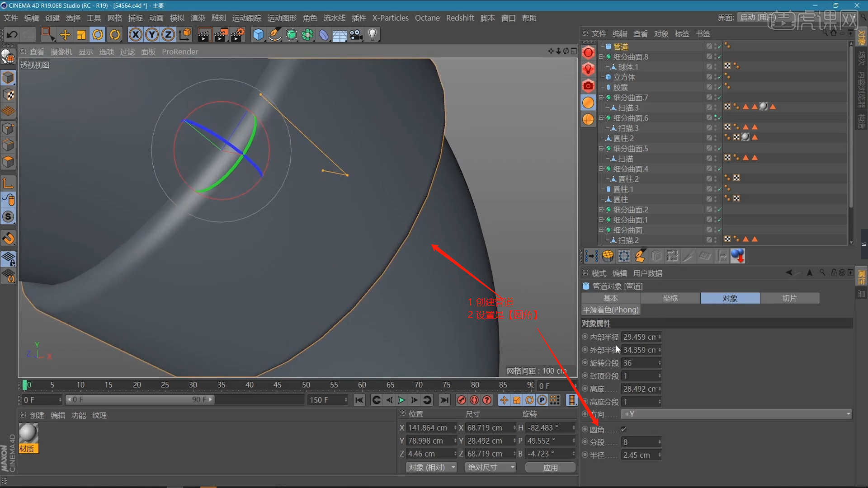
Task: Click the play forward button
Action: [401, 400]
